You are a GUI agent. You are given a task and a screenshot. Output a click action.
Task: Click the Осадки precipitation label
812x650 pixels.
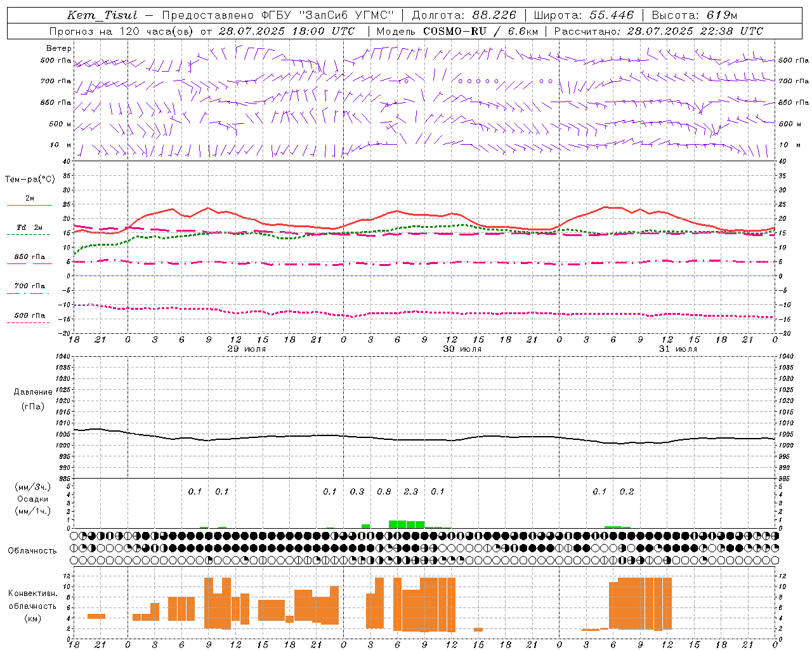33,499
